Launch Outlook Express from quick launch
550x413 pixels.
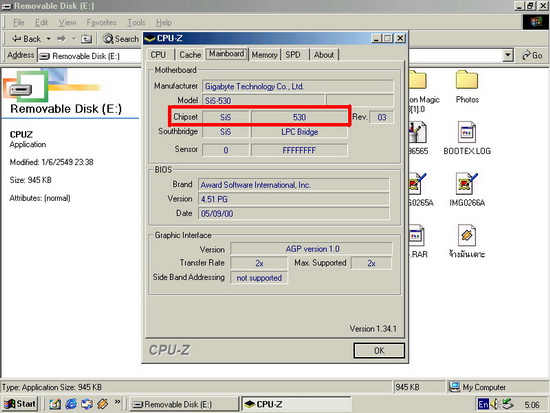tap(87, 404)
